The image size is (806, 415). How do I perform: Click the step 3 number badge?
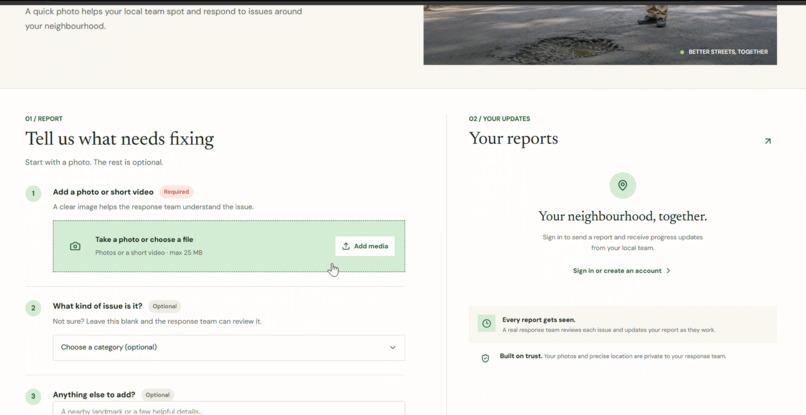pos(33,396)
